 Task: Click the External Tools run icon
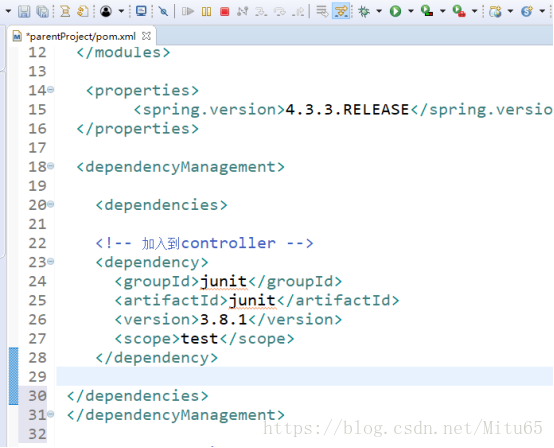459,11
